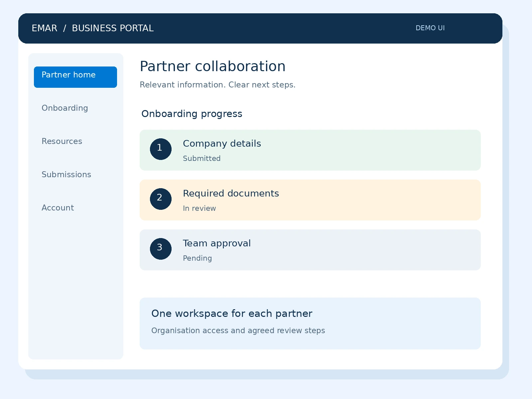Select Submissions in the sidebar
This screenshot has width=532, height=399.
pyautogui.click(x=66, y=175)
